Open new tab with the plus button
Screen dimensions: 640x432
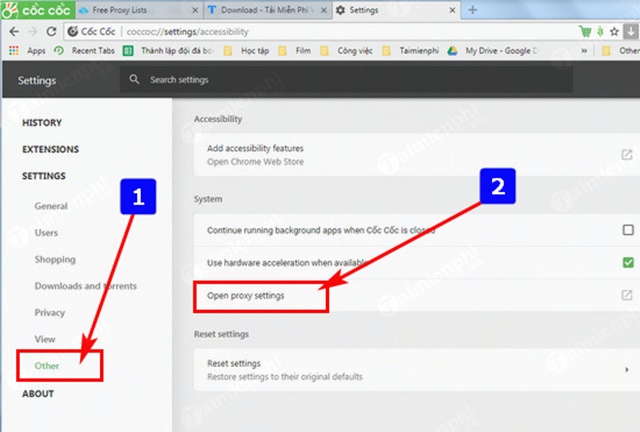pos(471,10)
